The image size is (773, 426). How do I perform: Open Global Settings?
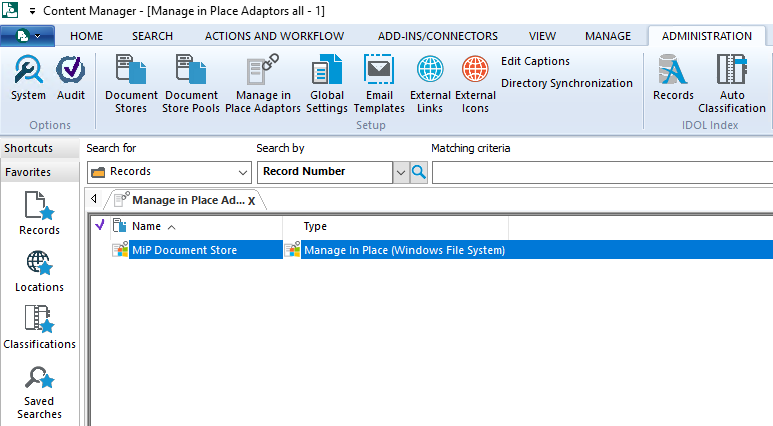pos(327,83)
